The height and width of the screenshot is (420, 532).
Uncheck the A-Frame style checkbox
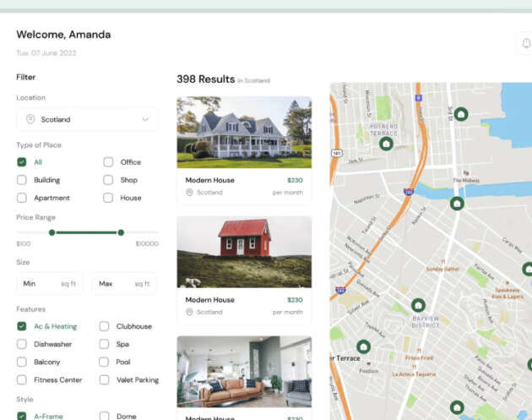(x=22, y=416)
